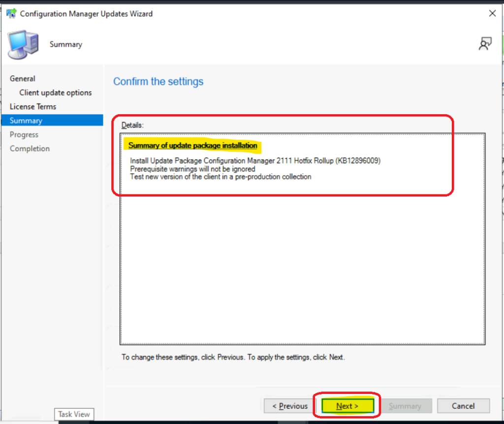Go to the License Terms step
The width and height of the screenshot is (504, 424).
(33, 106)
